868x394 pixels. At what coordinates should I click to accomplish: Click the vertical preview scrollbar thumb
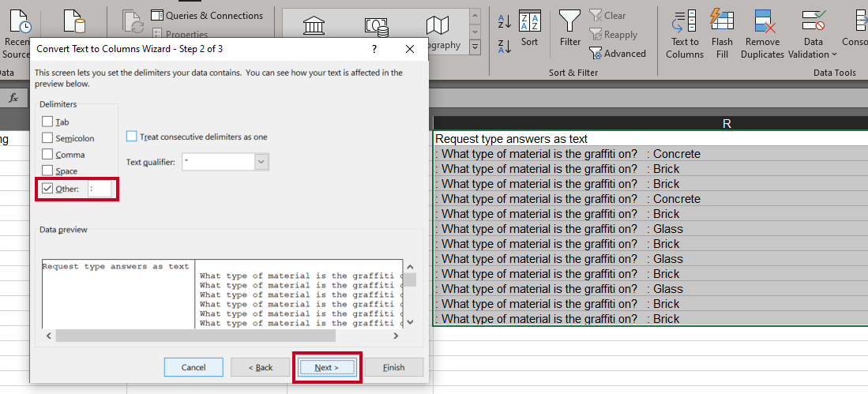[x=410, y=280]
